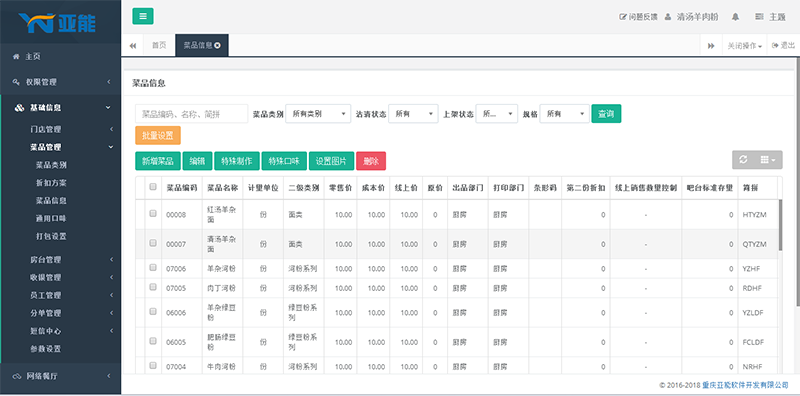Check the row for dish 06006
The width and height of the screenshot is (800, 396).
[153, 311]
